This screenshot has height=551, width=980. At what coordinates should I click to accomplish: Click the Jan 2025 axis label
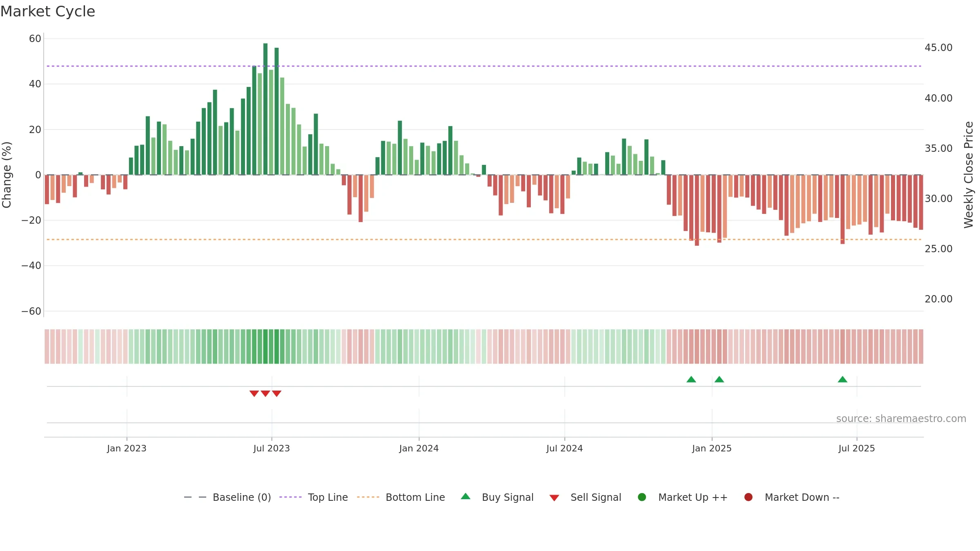(x=712, y=449)
